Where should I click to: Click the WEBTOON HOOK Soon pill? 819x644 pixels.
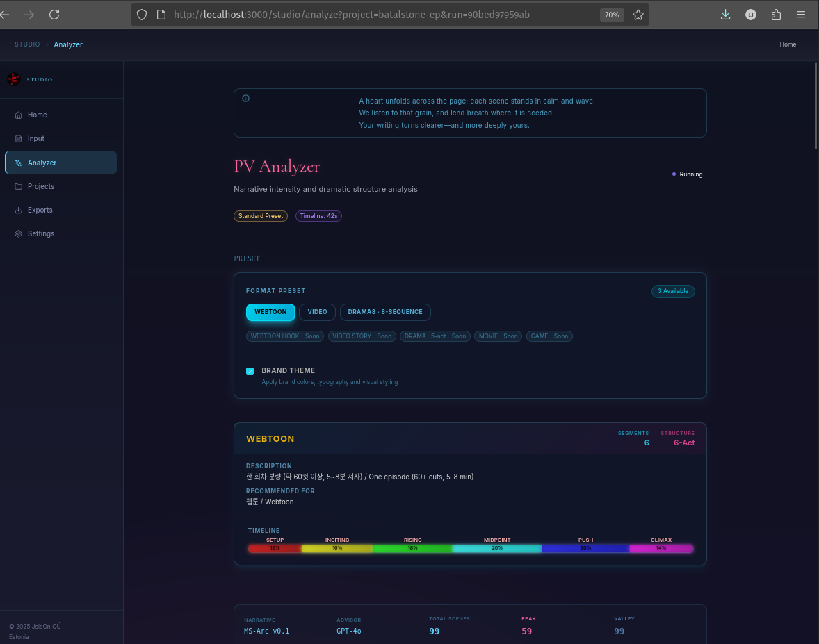coord(284,336)
